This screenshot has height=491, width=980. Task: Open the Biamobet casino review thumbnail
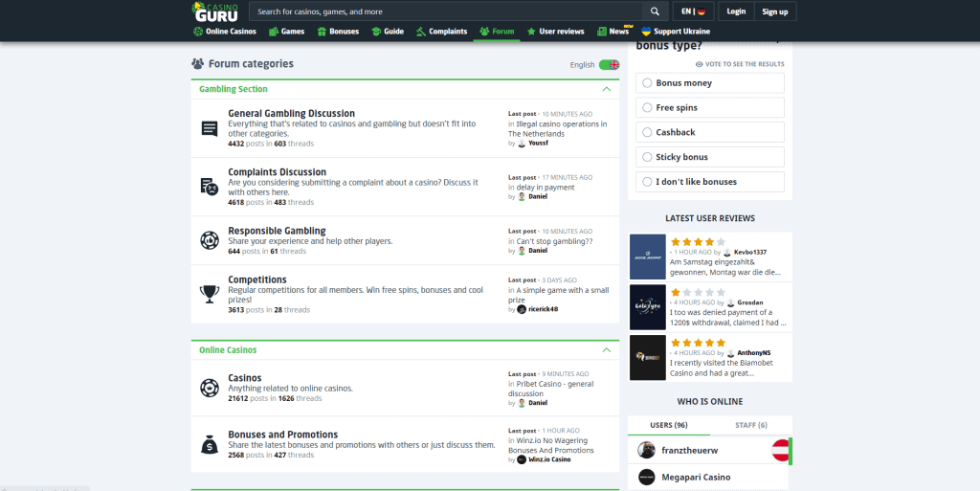(x=648, y=358)
